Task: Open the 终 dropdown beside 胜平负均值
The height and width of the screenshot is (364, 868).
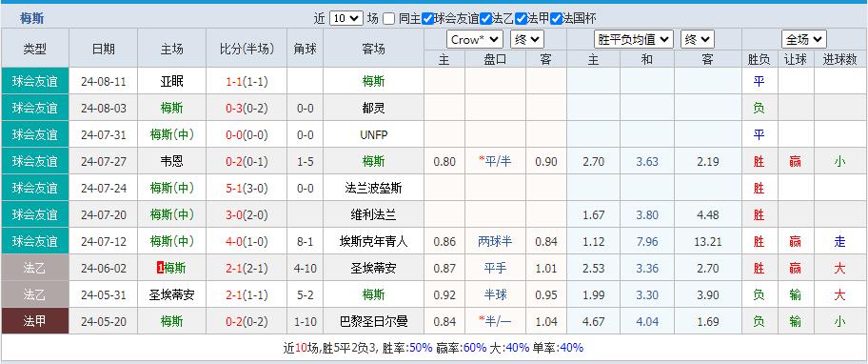Action: pyautogui.click(x=698, y=39)
